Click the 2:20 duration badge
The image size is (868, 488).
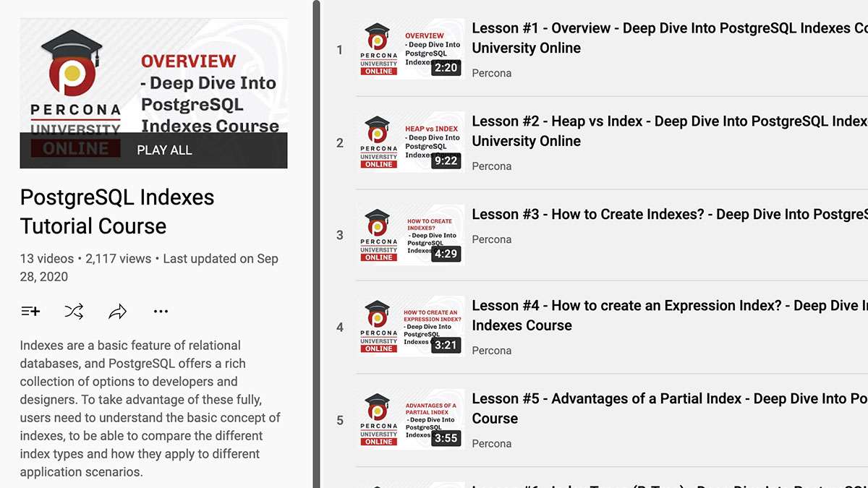(446, 68)
